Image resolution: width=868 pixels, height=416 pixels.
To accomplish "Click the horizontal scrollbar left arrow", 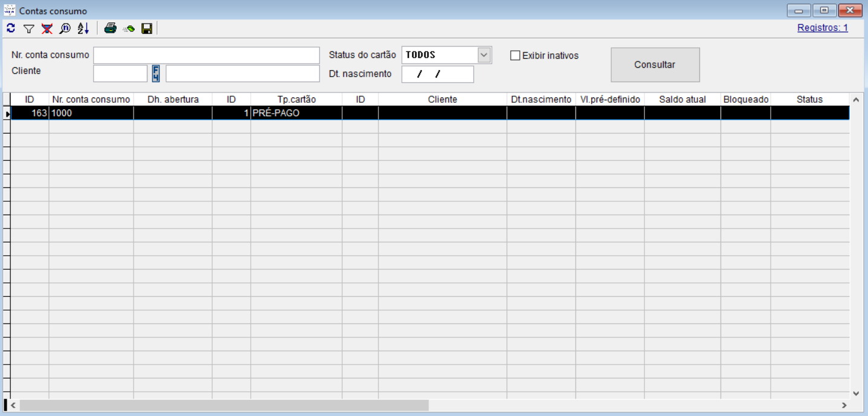I will click(13, 405).
